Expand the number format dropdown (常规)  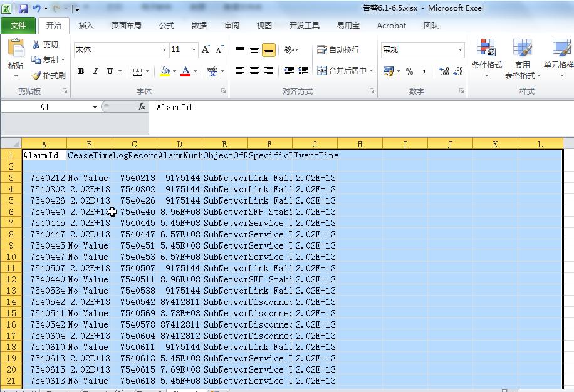pos(460,49)
